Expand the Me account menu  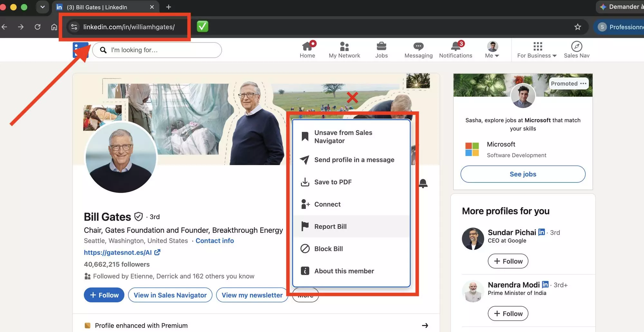(492, 50)
